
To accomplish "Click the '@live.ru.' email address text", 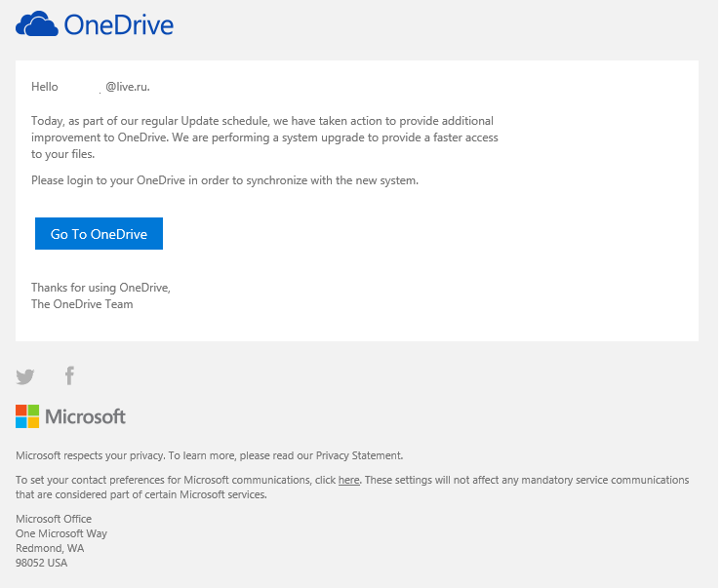I will [128, 87].
